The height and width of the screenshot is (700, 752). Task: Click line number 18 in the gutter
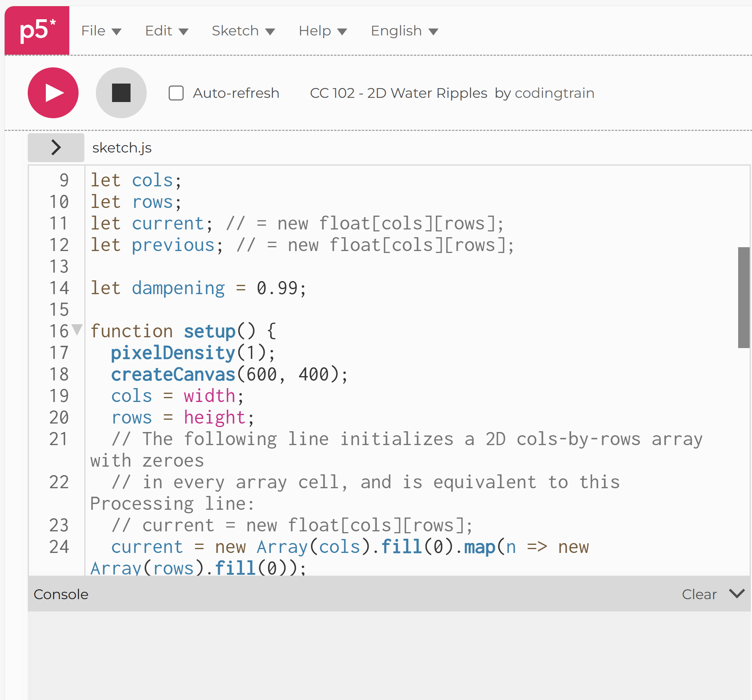(x=59, y=374)
